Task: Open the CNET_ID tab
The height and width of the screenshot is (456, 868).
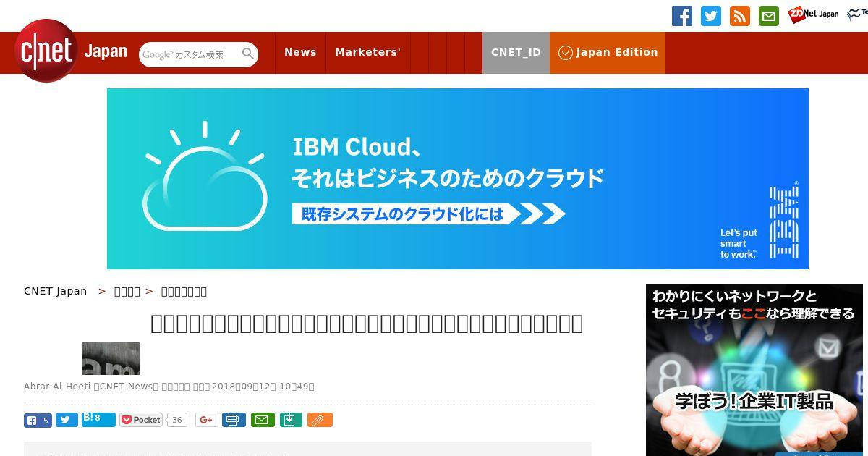Action: (x=516, y=52)
